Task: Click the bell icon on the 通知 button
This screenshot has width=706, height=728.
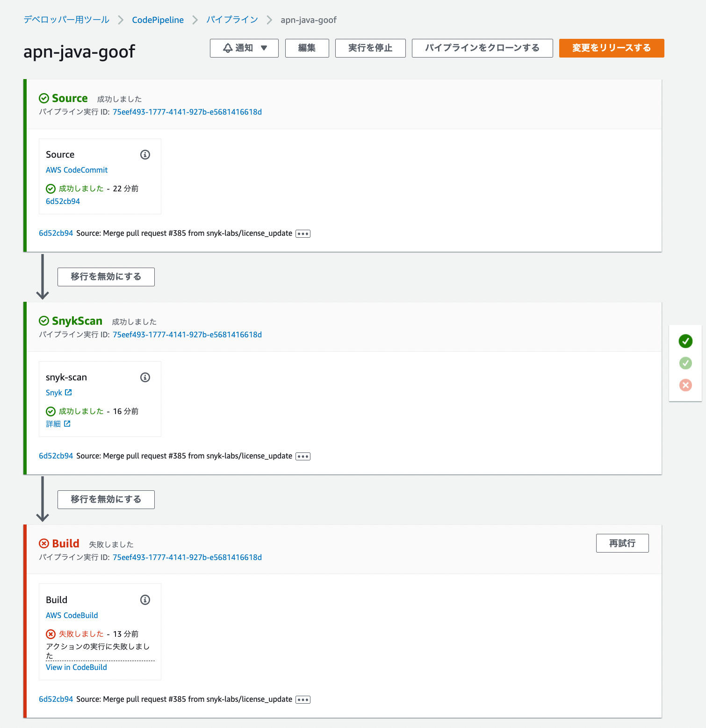Action: click(x=228, y=48)
